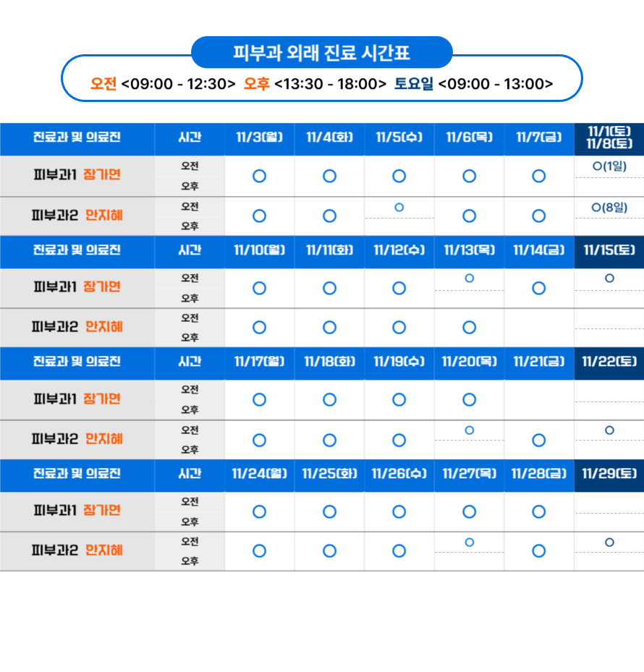Viewport: 644px width, 672px height.
Task: Click the O(8일) Saturday marker for 안지혜
Action: click(x=609, y=208)
